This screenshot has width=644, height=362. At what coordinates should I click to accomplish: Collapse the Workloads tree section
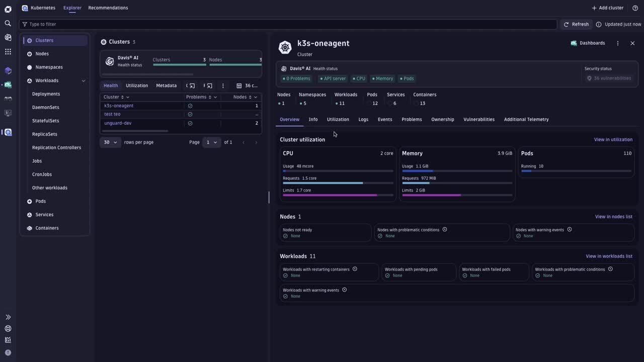[x=84, y=80]
